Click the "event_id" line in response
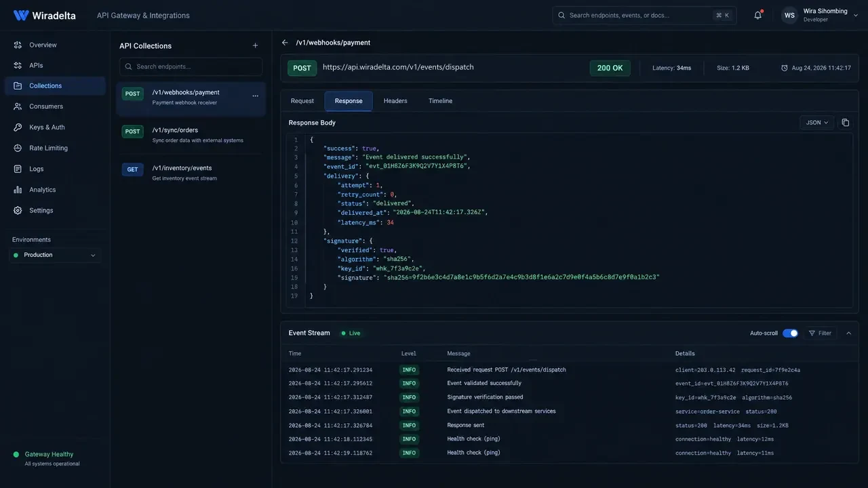868x488 pixels. click(397, 166)
